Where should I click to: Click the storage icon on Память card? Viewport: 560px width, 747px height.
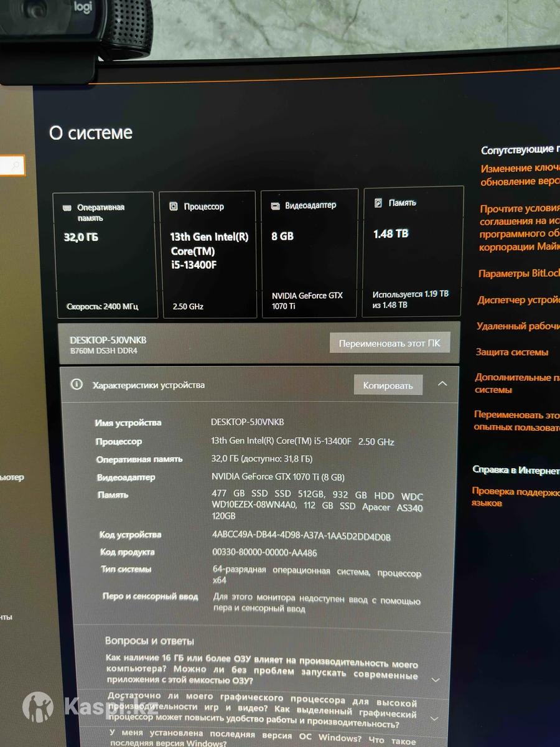pos(378,203)
